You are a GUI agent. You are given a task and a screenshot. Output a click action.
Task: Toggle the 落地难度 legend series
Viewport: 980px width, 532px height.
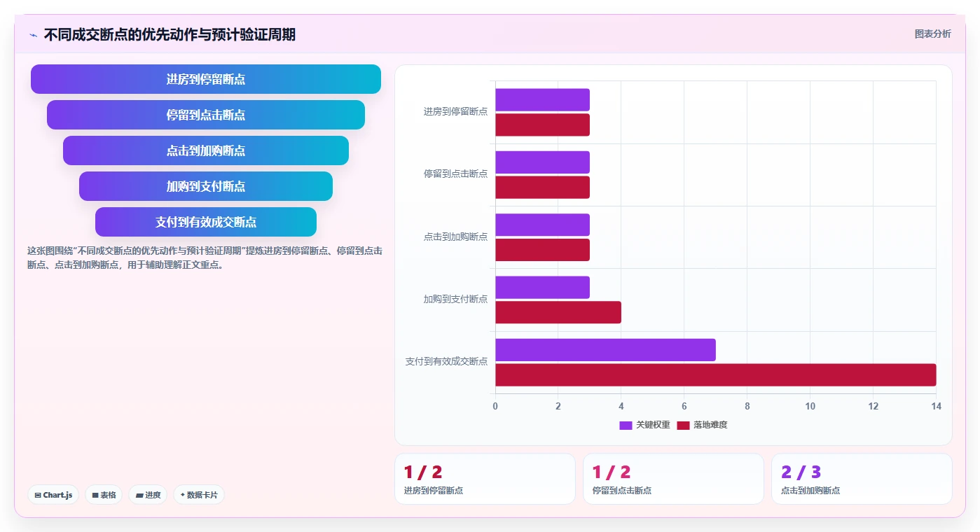702,425
